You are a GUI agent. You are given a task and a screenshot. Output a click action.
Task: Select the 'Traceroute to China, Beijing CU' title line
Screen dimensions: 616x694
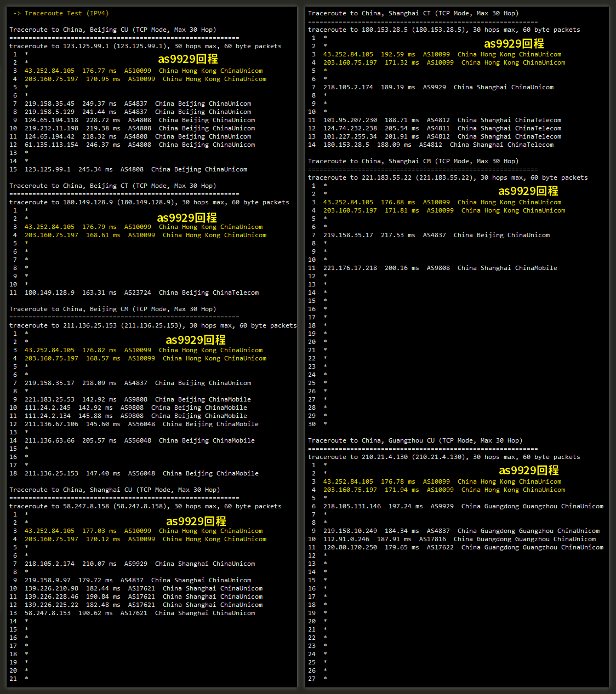click(x=112, y=30)
